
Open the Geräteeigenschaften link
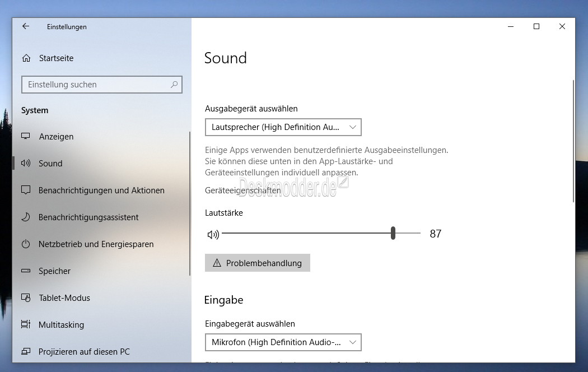click(x=242, y=190)
